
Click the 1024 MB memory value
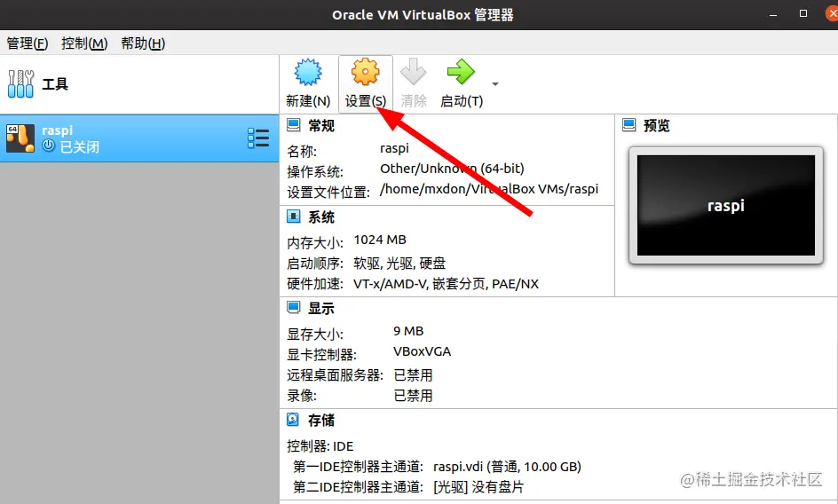pos(380,240)
